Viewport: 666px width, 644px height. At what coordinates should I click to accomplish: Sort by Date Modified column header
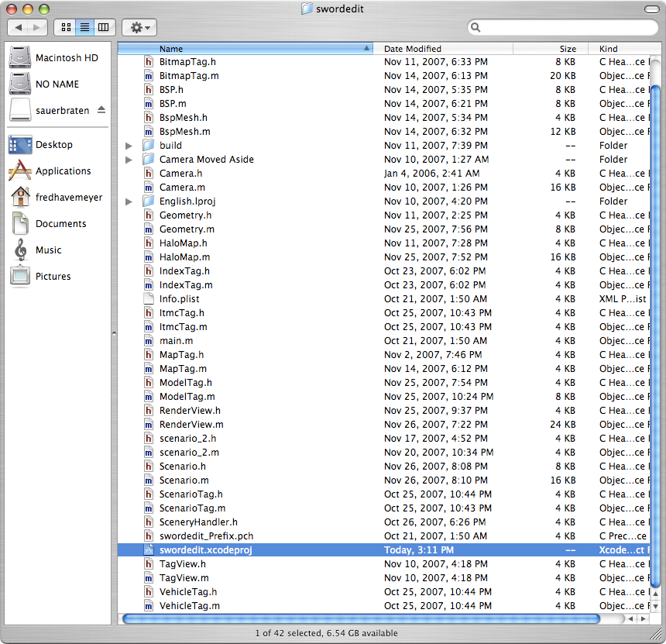click(x=443, y=49)
